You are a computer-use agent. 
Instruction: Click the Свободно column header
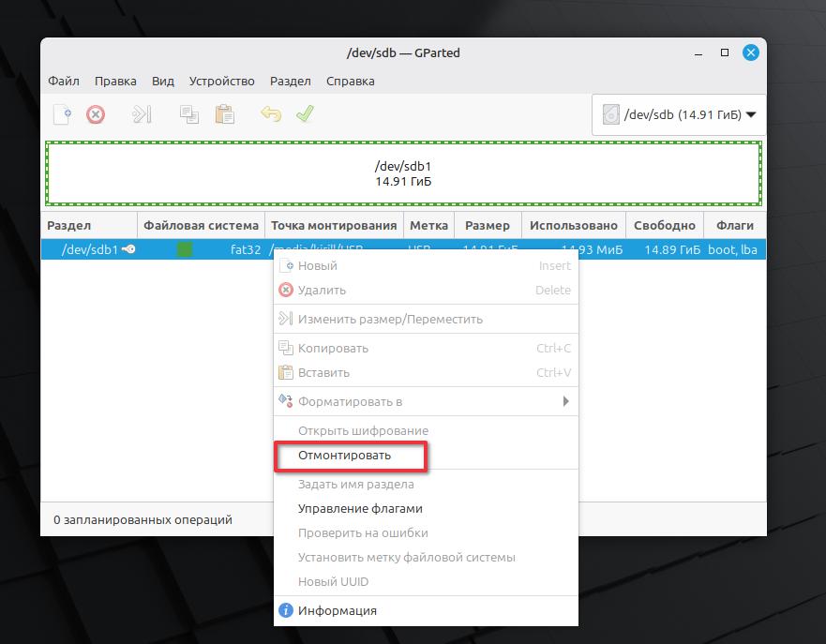[665, 225]
